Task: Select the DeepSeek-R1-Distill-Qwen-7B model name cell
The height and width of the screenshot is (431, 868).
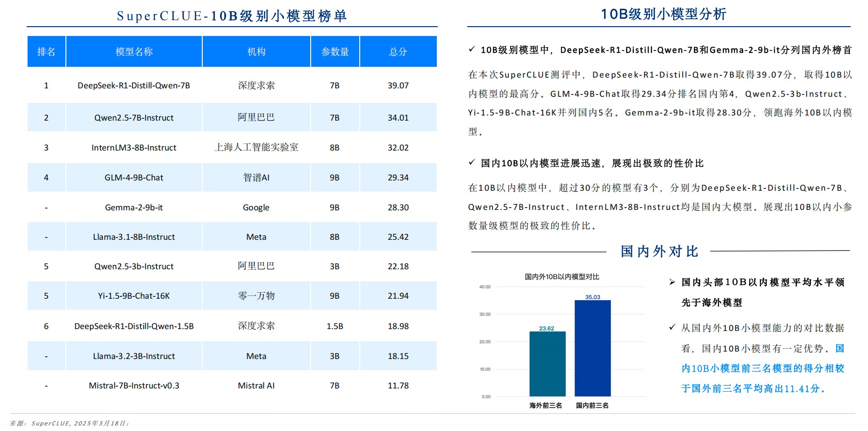Action: click(x=134, y=86)
